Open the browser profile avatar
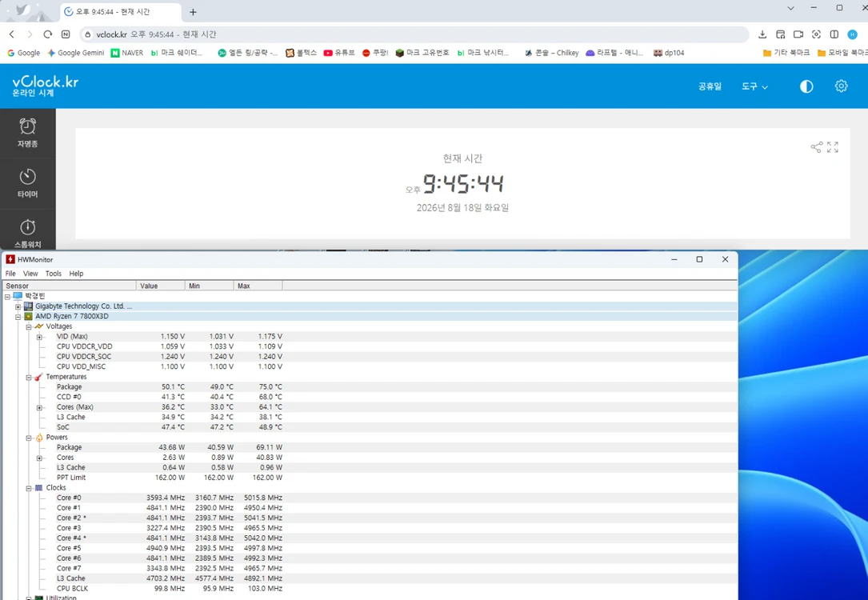The image size is (868, 600). [853, 34]
